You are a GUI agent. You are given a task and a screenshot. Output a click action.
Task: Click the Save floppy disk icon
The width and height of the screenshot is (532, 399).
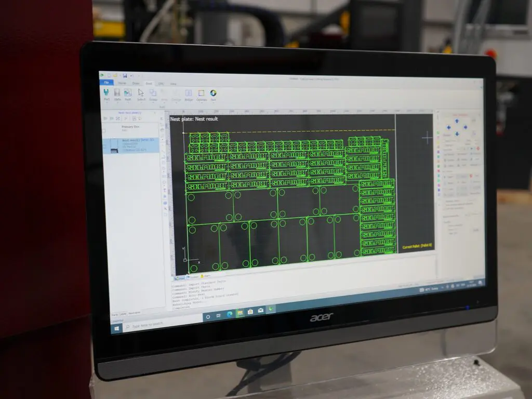(125, 75)
